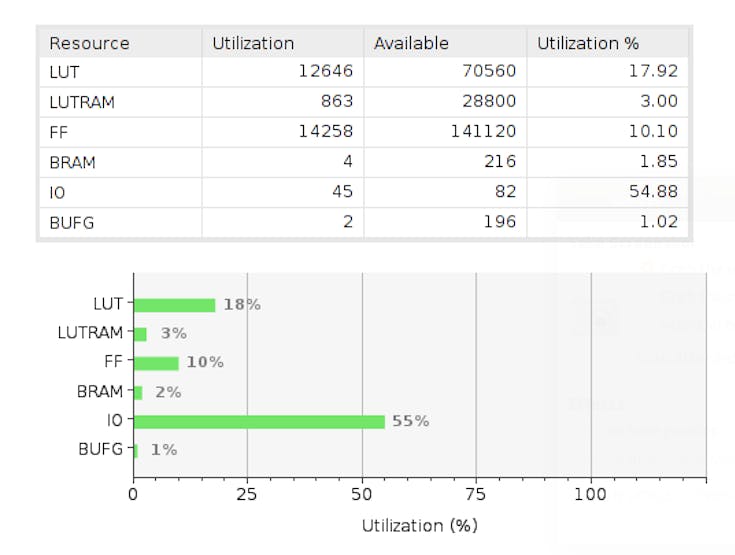Click the green LUT bar in chart

click(174, 304)
